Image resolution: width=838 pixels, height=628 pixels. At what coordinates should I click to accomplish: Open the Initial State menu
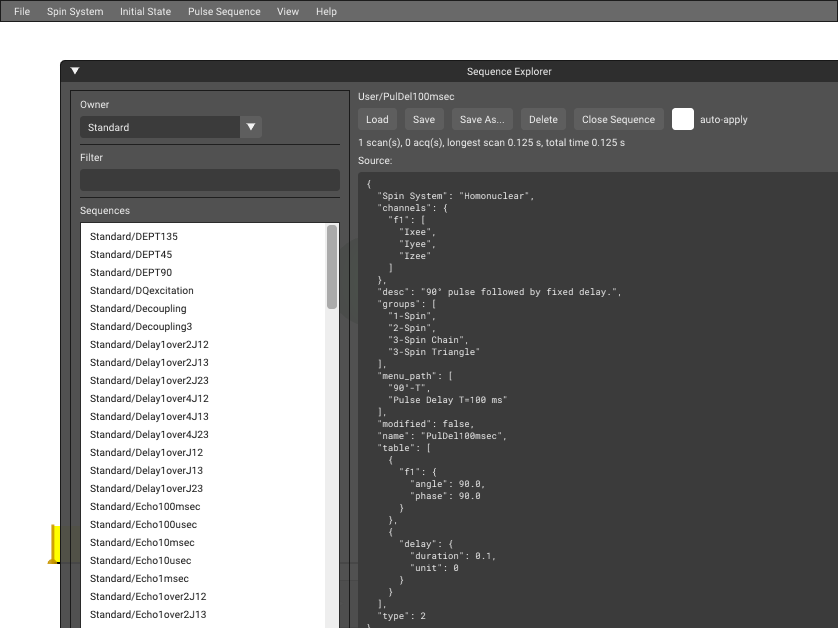(145, 11)
